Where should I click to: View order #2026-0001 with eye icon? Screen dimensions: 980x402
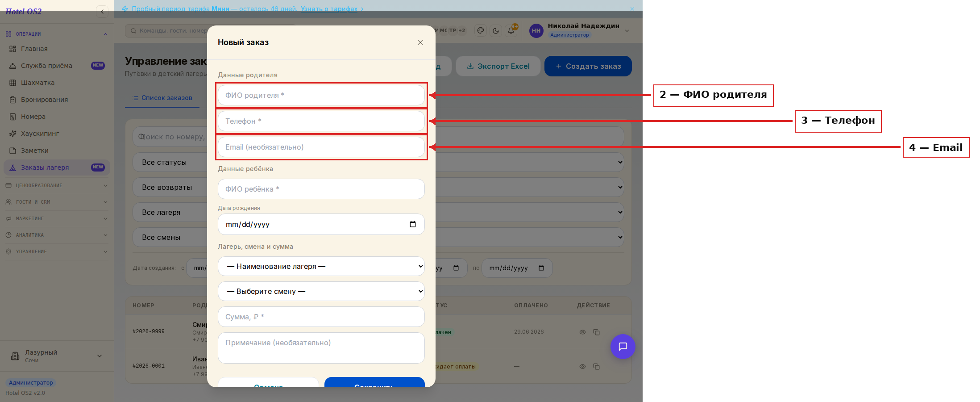(582, 366)
